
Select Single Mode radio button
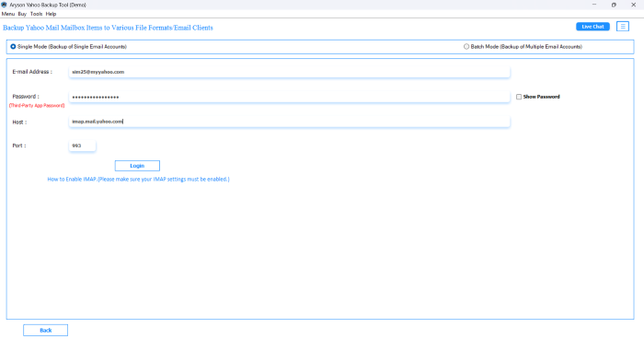point(13,46)
